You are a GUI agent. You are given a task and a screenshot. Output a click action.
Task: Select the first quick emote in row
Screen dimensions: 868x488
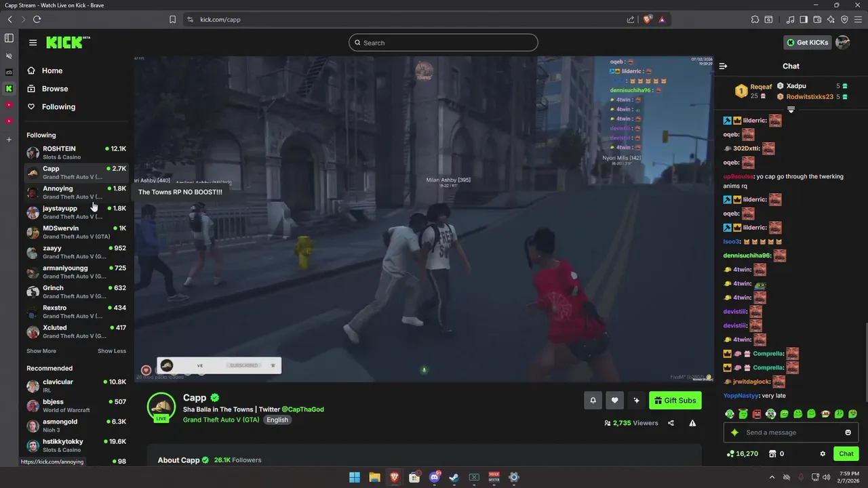(x=730, y=413)
